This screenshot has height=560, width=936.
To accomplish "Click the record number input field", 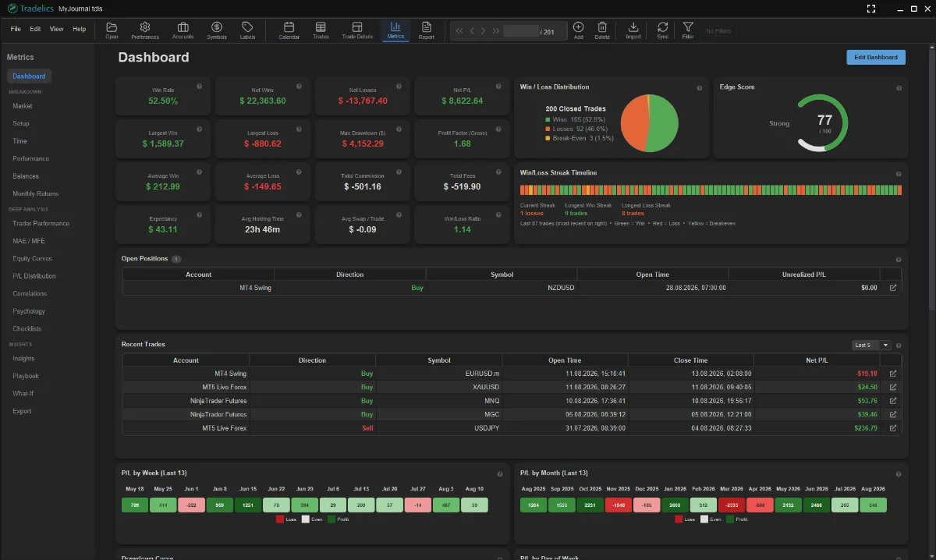I will tap(521, 31).
